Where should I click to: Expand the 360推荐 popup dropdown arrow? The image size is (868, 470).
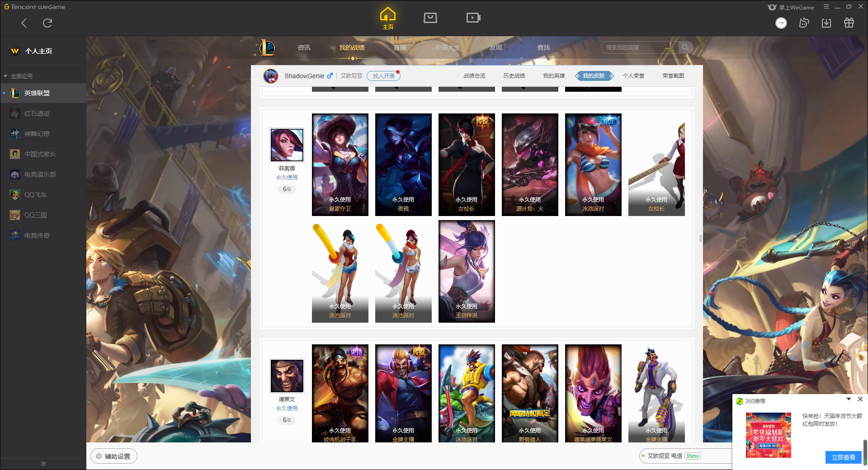[x=849, y=399]
